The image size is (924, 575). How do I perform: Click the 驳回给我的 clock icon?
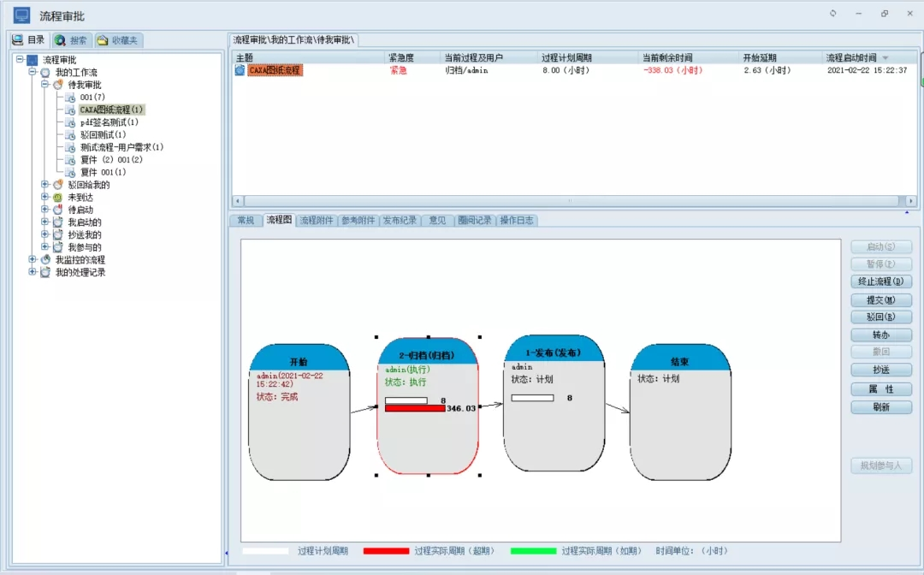pyautogui.click(x=58, y=185)
